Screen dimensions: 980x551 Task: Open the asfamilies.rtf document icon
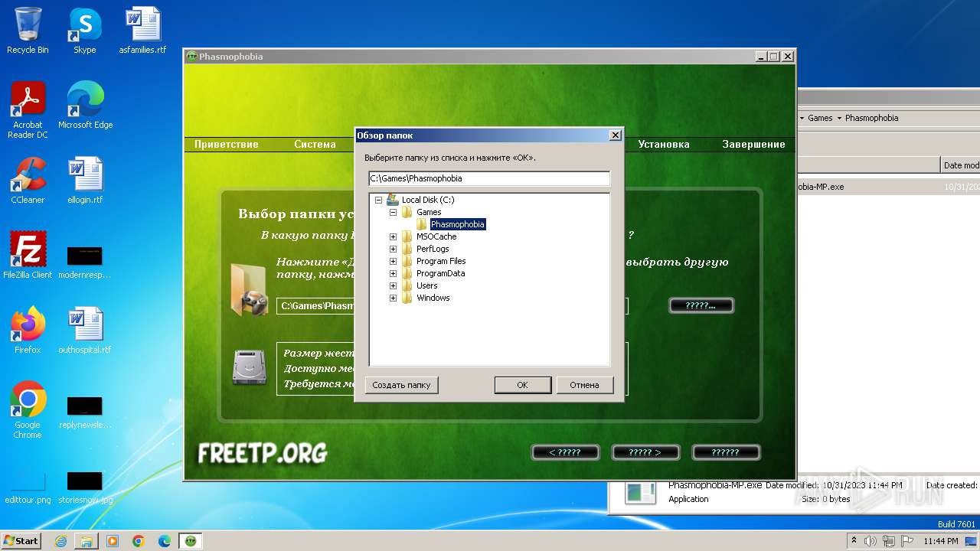tap(142, 31)
